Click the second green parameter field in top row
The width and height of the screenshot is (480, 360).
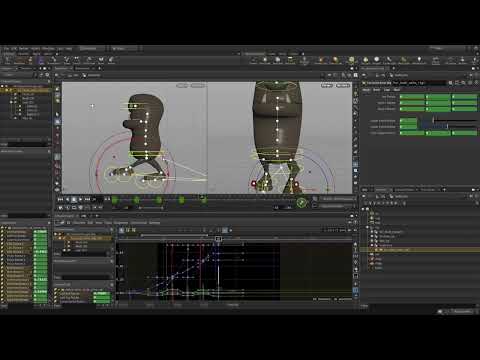438,97
